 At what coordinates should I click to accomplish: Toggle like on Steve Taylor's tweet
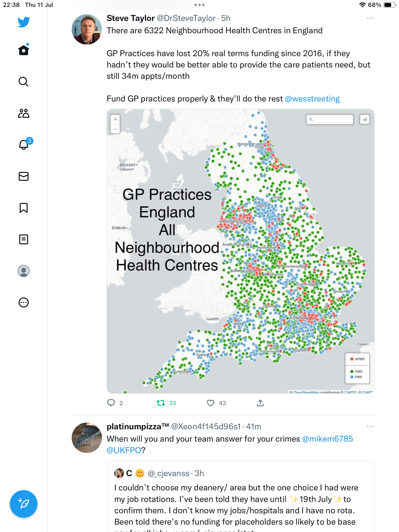(x=211, y=403)
